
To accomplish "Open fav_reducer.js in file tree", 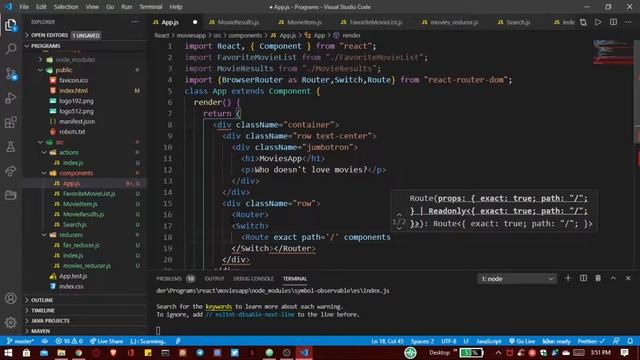I will [x=81, y=245].
